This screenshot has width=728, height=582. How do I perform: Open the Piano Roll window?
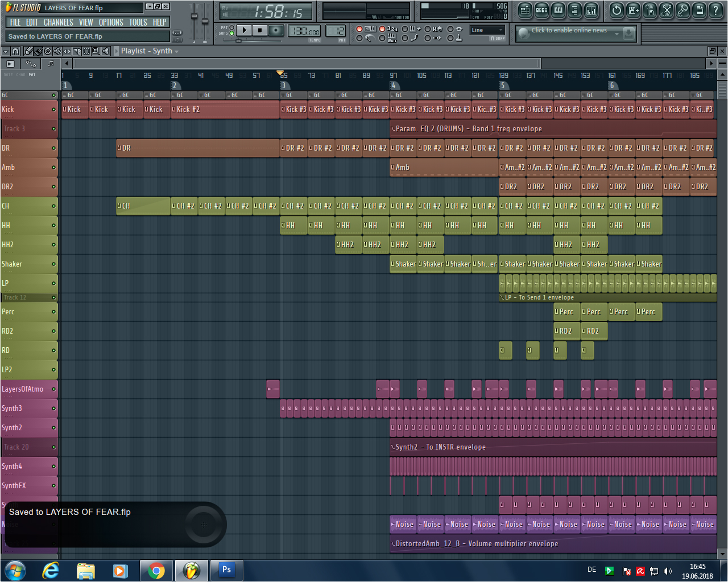pos(559,10)
